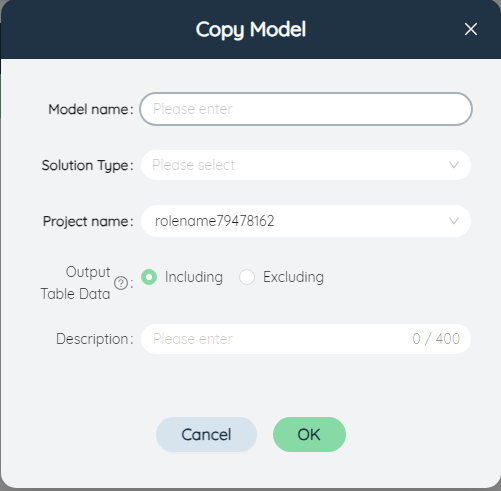Click the Output Table Data help icon

pos(121,283)
